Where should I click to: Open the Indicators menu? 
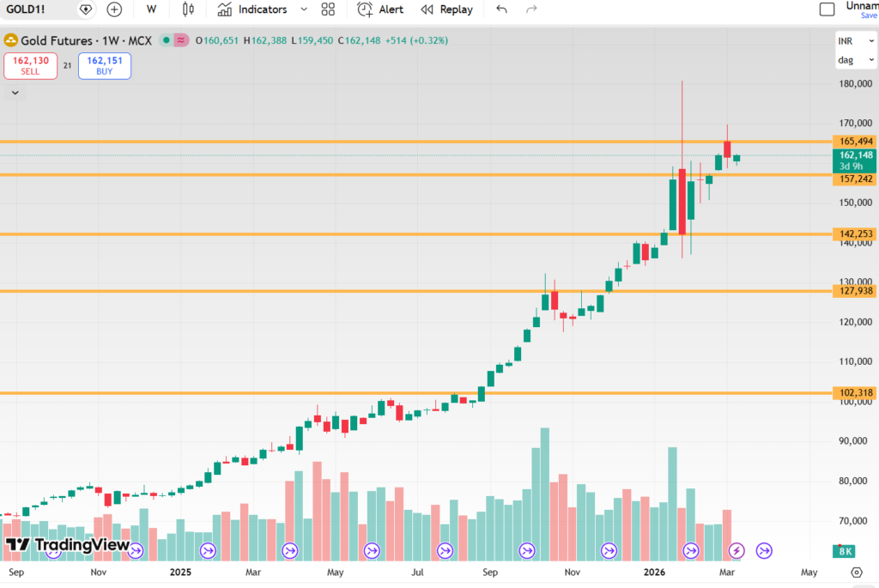click(x=262, y=9)
